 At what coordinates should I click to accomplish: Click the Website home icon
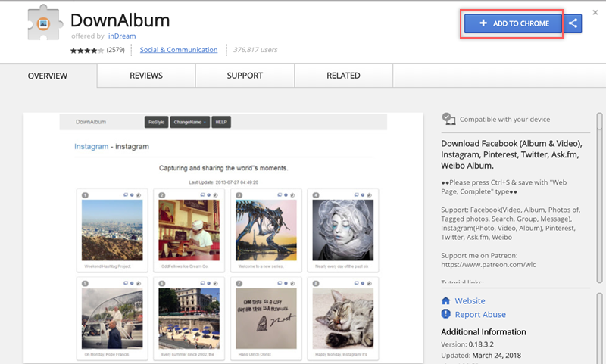[446, 300]
